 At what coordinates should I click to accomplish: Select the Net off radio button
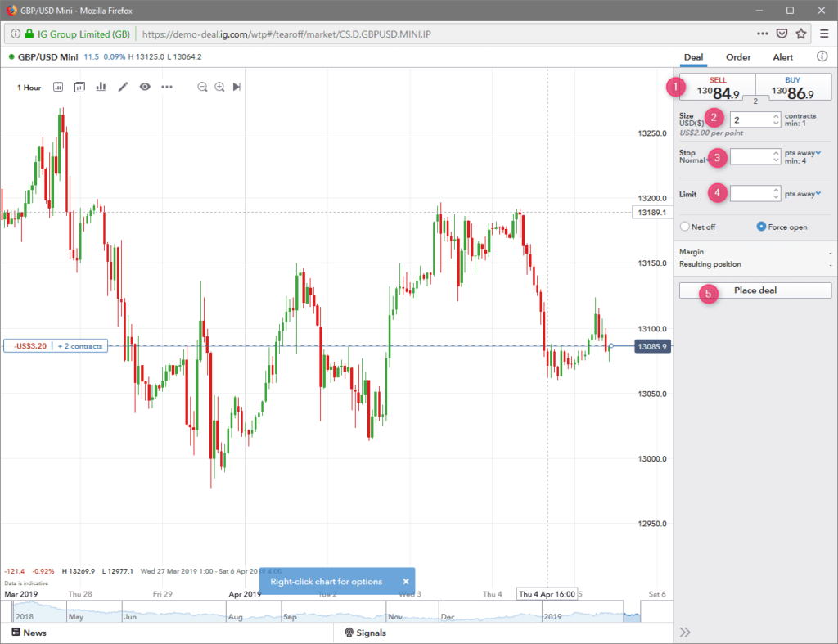coord(685,227)
